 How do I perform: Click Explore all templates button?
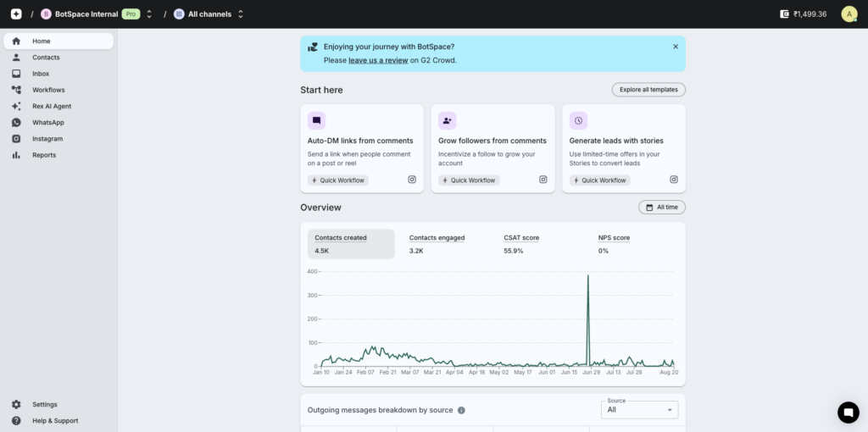coord(648,90)
